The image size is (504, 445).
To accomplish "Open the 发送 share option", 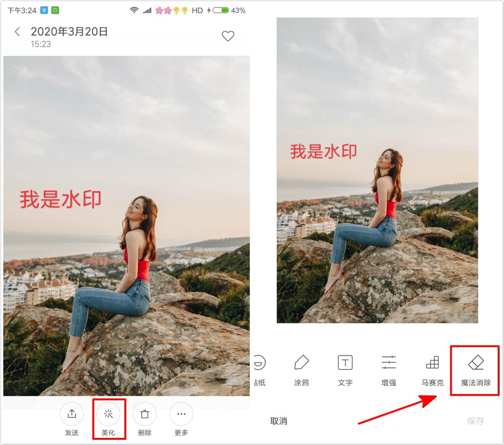I will [72, 420].
